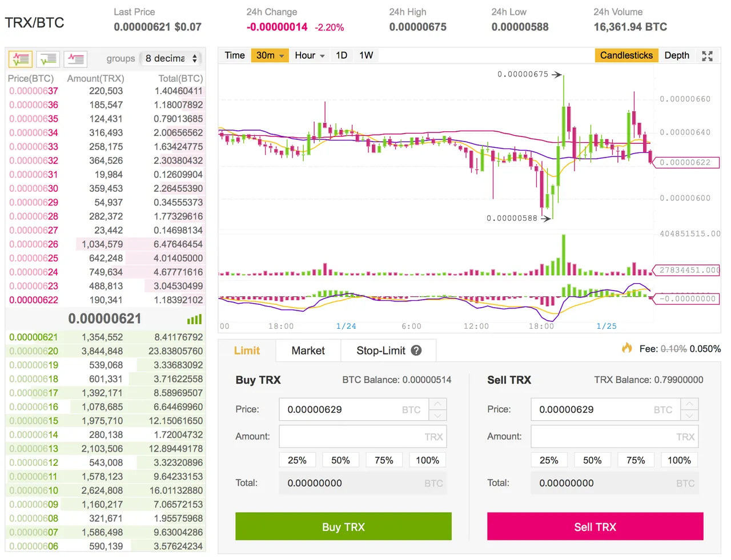The height and width of the screenshot is (560, 731).
Task: Set sell amount to 100%
Action: pyautogui.click(x=679, y=460)
